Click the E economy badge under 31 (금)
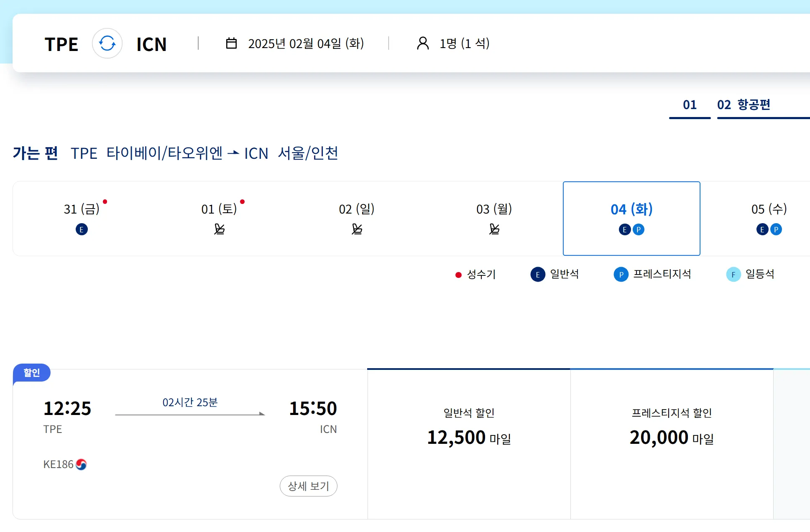810x532 pixels. 82,229
